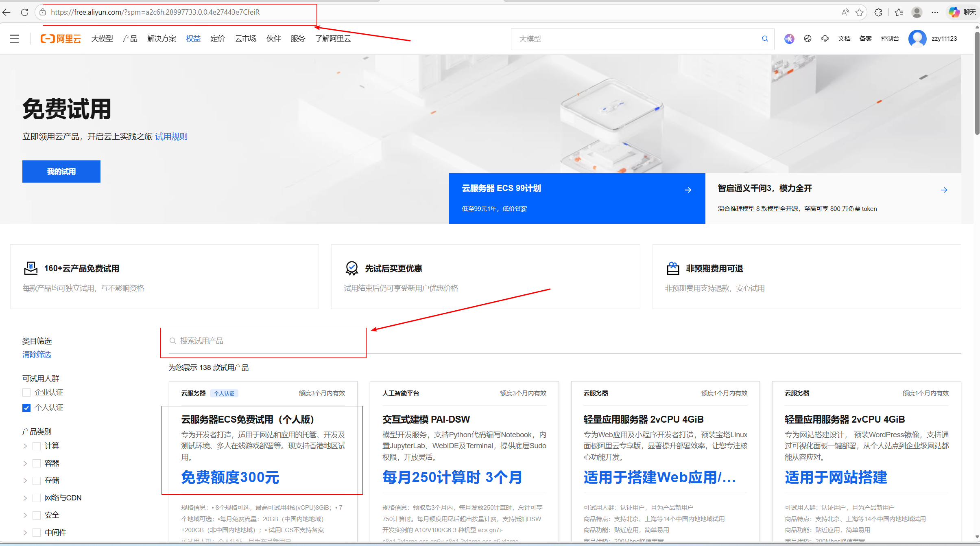Screen dimensions: 980x546
Task: Expand the 网络与CDN category chevron
Action: 25,498
